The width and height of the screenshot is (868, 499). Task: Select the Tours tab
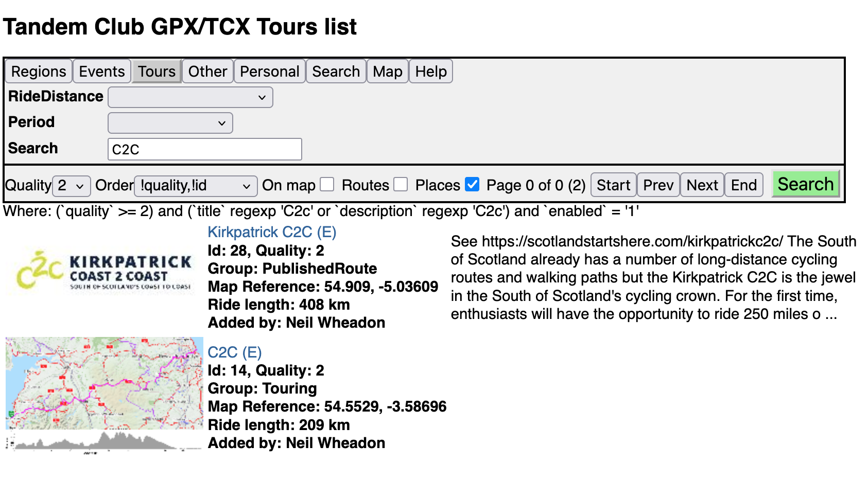157,72
